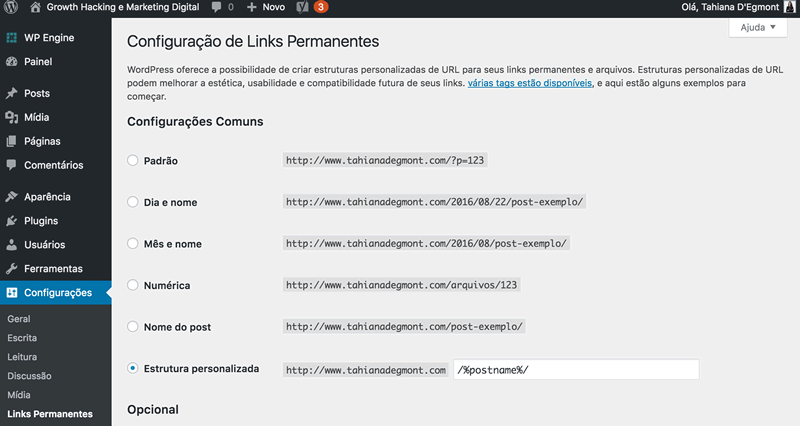Visit site Growth Hacking e Marketing Digital

123,7
